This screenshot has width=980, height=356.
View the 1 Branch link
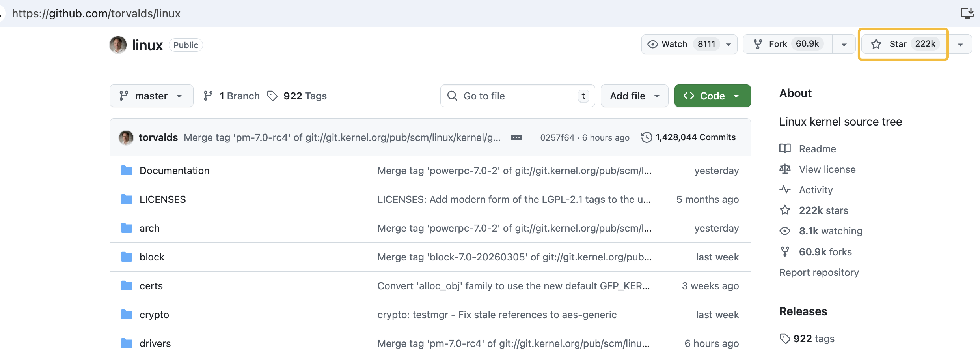[x=232, y=96]
